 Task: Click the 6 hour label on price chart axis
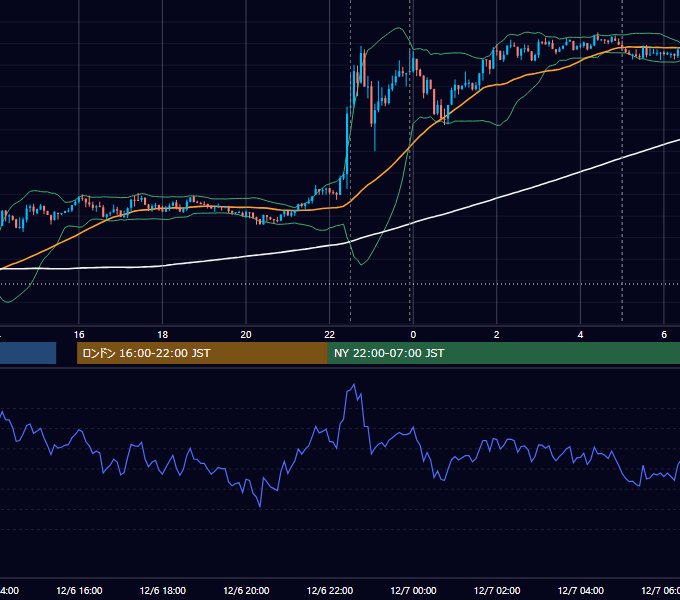[664, 335]
